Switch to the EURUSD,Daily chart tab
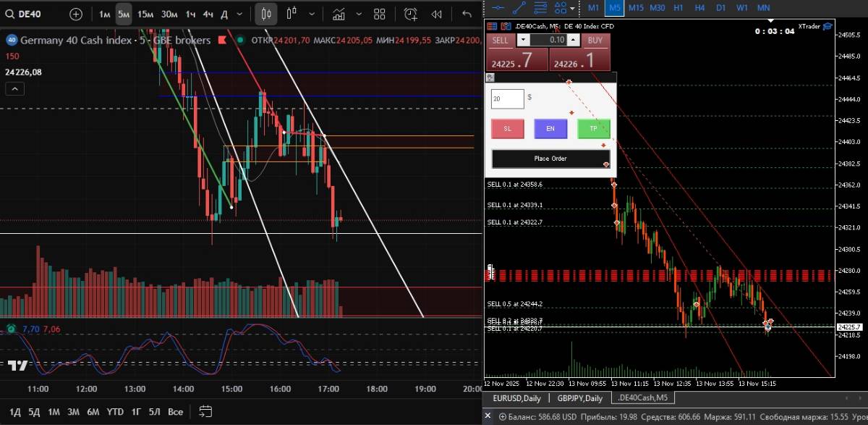Viewport: 868px width, 425px height. coord(516,398)
